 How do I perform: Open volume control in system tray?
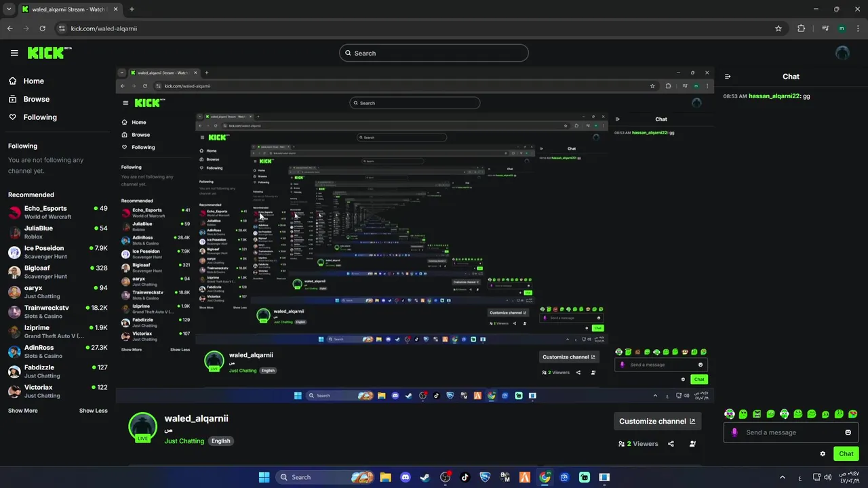[x=827, y=477]
